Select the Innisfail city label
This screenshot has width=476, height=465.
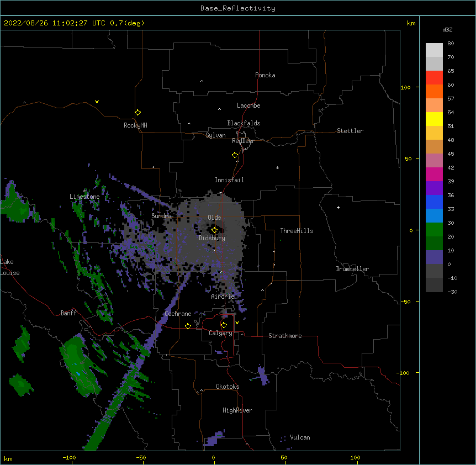pyautogui.click(x=229, y=180)
